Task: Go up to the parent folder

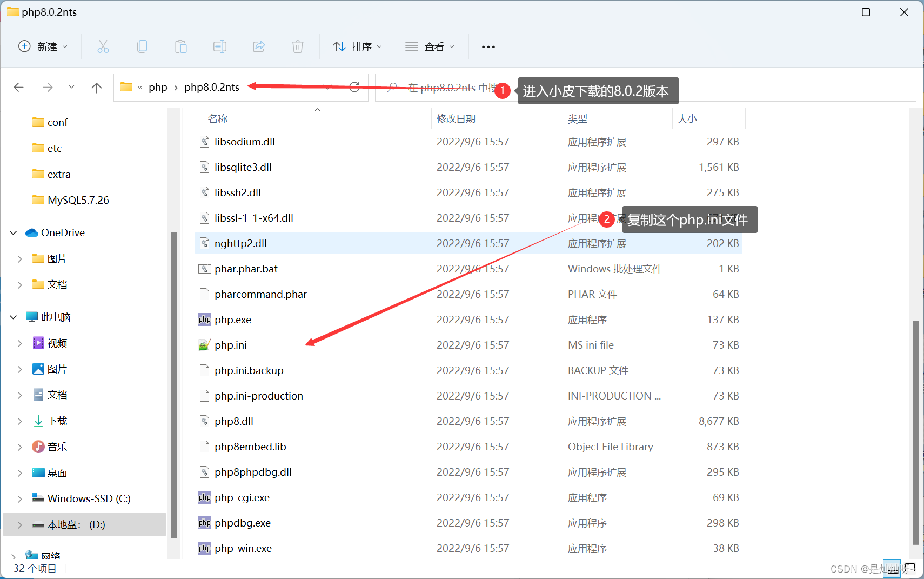Action: (96, 87)
